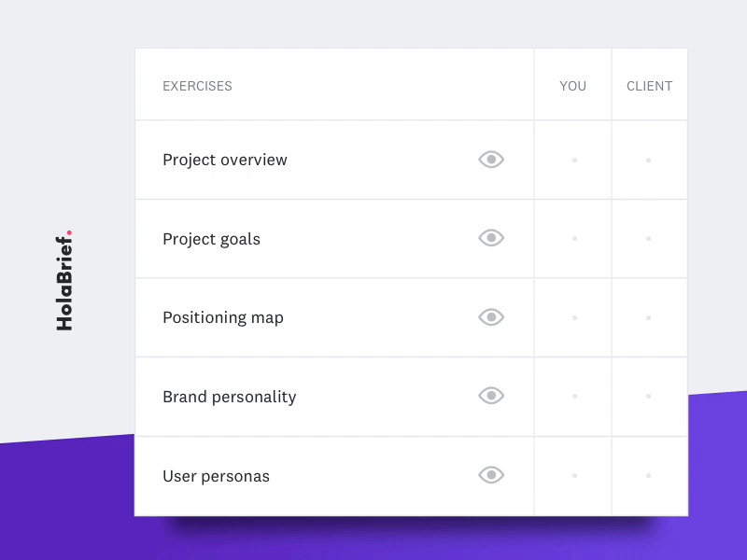Toggle CLIENT status dot on User personas row
The width and height of the screenshot is (747, 560).
tap(648, 475)
